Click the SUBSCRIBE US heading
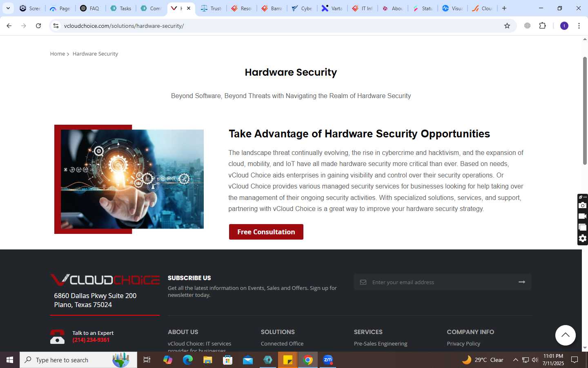Screen dimensions: 588x368 click(x=189, y=278)
